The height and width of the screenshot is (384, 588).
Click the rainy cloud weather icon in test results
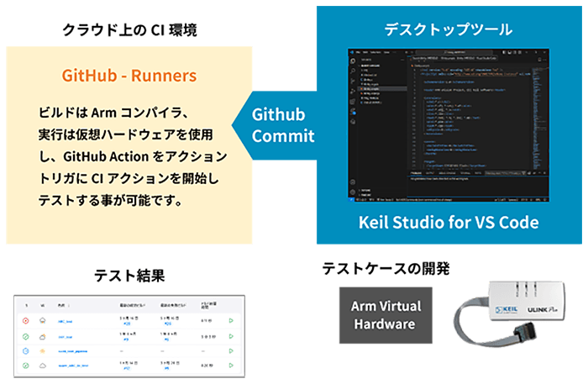click(x=43, y=321)
